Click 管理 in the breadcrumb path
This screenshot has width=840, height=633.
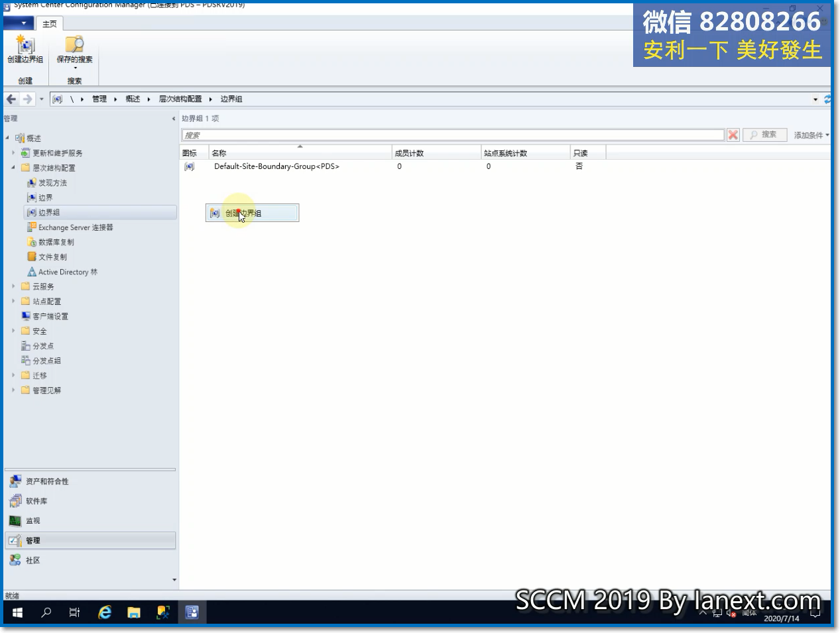click(99, 99)
